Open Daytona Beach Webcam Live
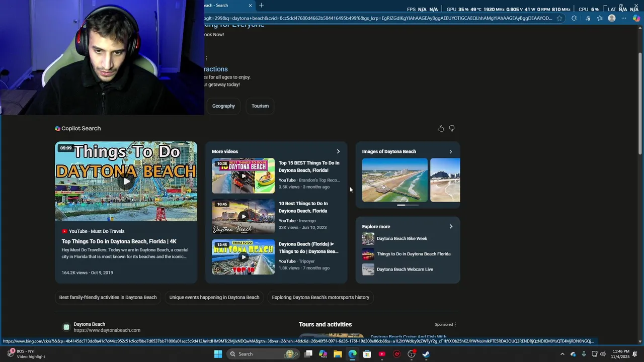 click(405, 269)
